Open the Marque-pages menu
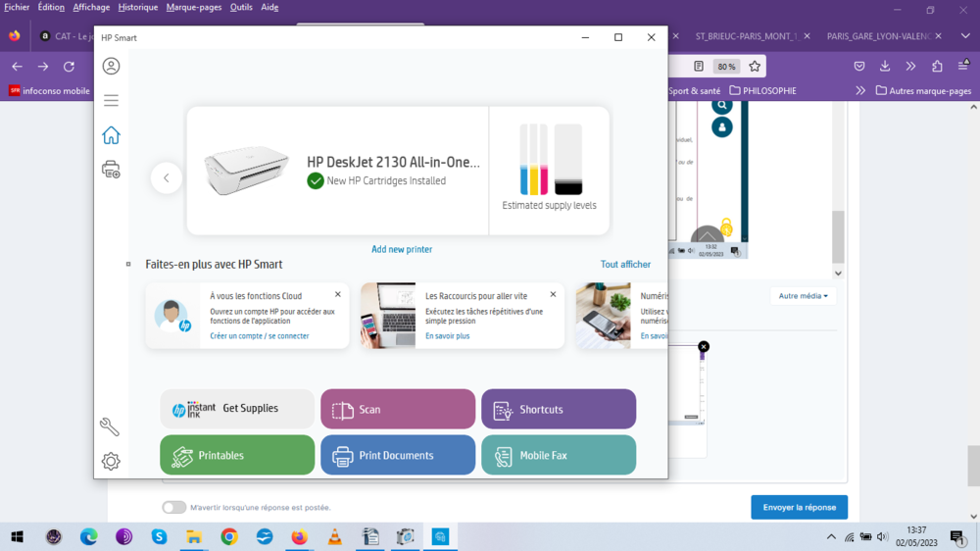Screen dimensions: 980x551 [194, 7]
